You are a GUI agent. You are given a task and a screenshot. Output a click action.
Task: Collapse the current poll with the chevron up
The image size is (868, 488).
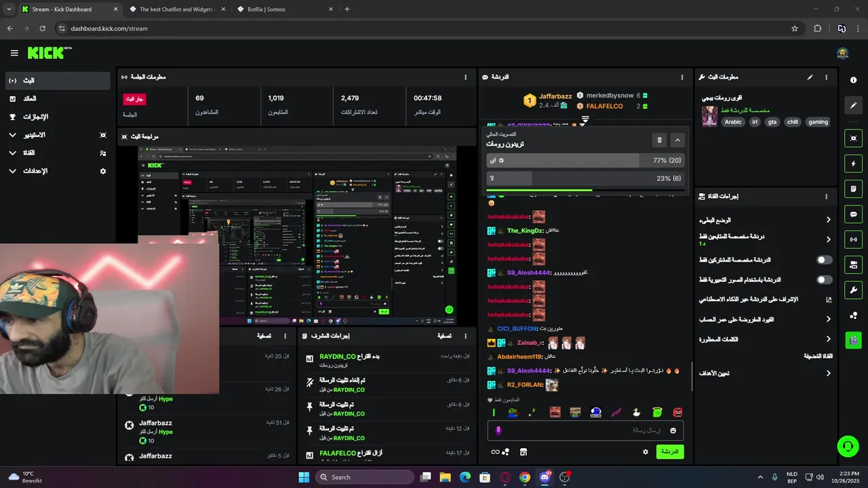[677, 140]
